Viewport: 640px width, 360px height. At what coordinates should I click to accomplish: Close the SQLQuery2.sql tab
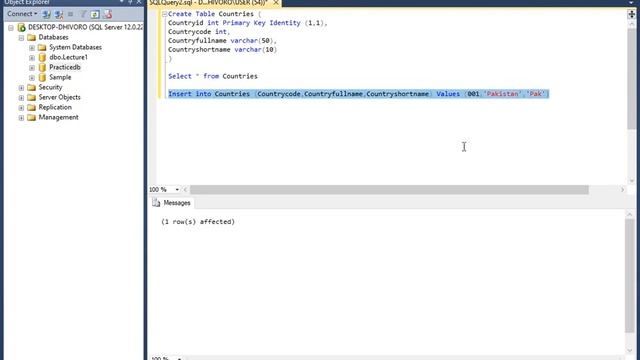[x=276, y=2]
